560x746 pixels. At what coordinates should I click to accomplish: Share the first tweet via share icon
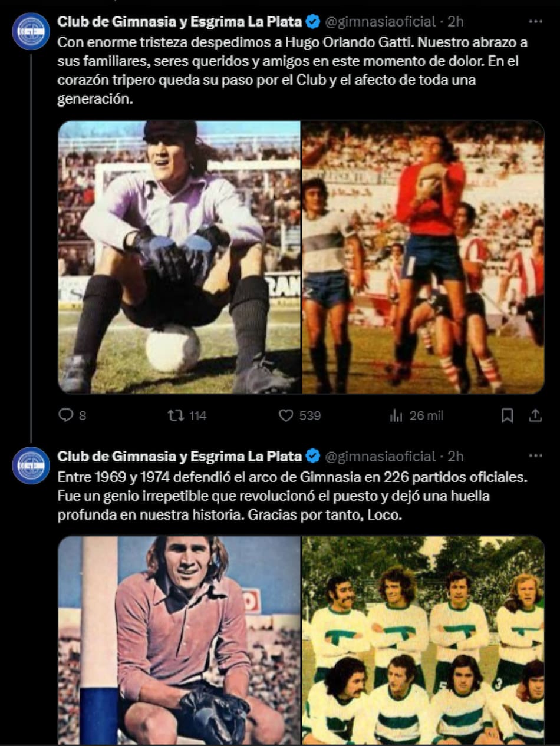(535, 415)
